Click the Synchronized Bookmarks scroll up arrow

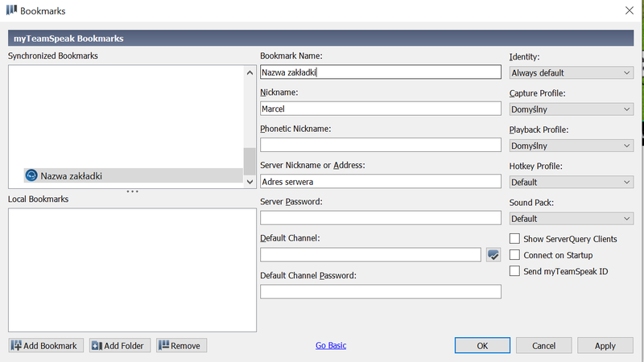250,72
